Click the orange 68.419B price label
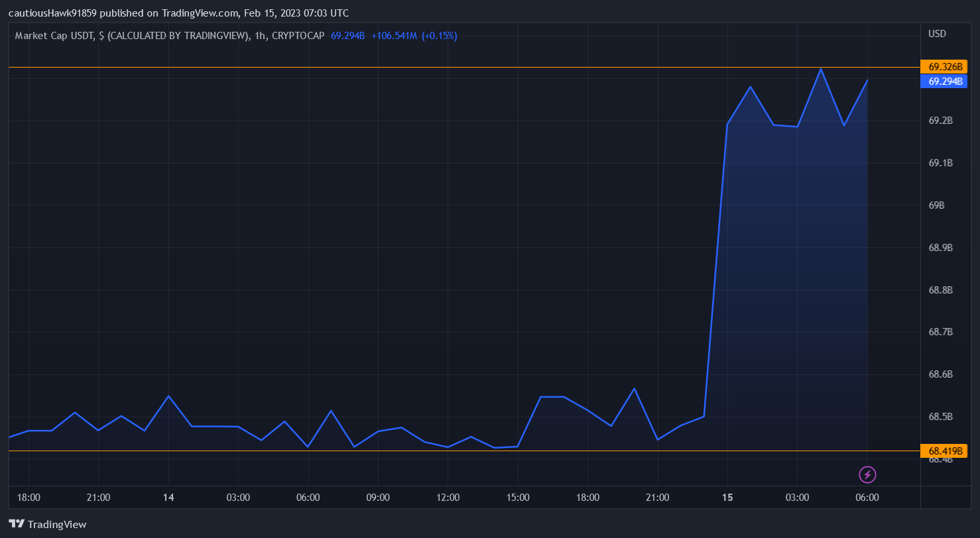Image resolution: width=980 pixels, height=538 pixels. point(943,451)
